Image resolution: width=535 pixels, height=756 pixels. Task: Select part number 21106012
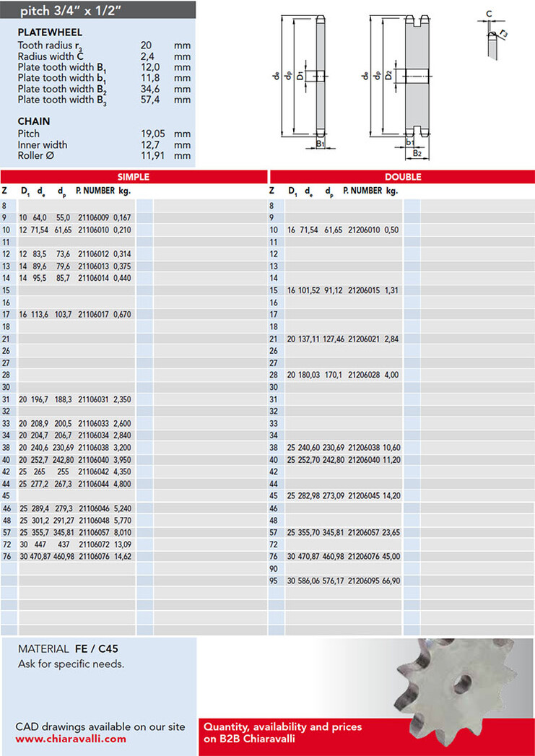pyautogui.click(x=94, y=254)
